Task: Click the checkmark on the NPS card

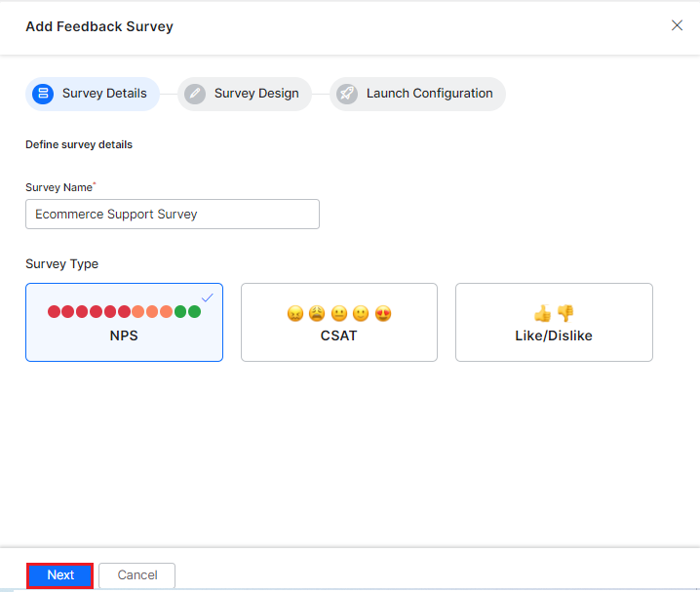Action: pos(208,297)
